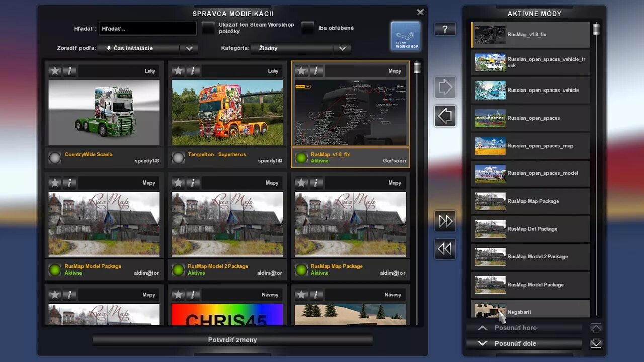Expand the sort order chevron arrow

pyautogui.click(x=189, y=48)
